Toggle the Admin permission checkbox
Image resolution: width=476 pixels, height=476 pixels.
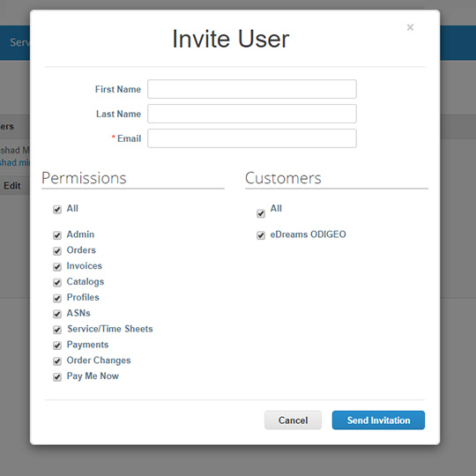(x=57, y=235)
